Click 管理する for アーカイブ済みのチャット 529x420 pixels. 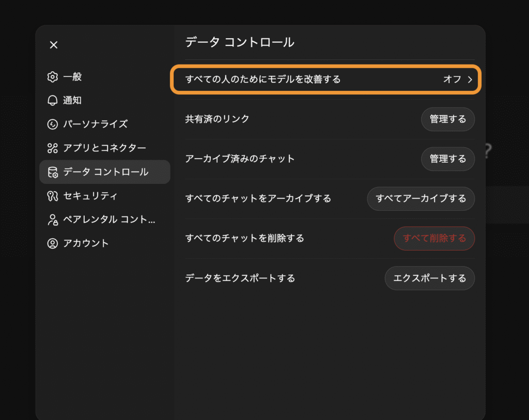[447, 159]
